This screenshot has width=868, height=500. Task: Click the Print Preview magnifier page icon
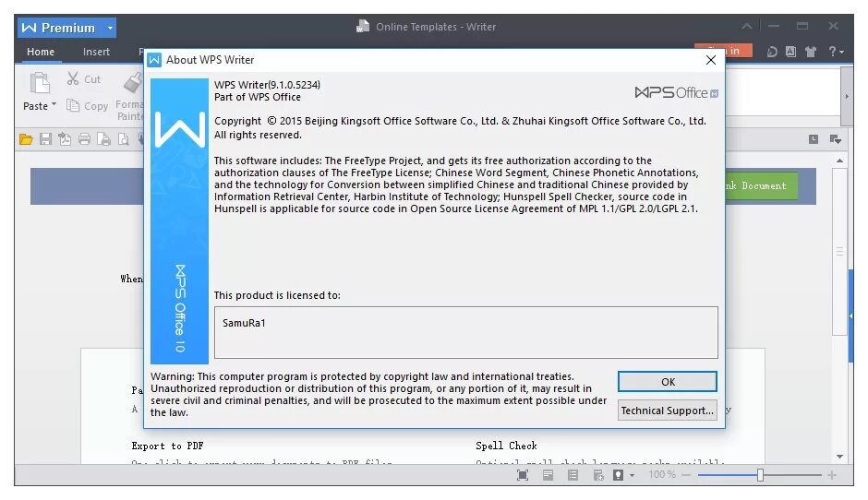[x=124, y=139]
